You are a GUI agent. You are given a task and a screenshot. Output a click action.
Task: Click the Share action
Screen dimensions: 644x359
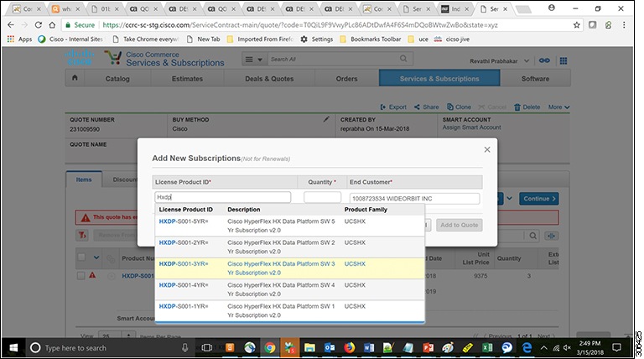(x=426, y=107)
